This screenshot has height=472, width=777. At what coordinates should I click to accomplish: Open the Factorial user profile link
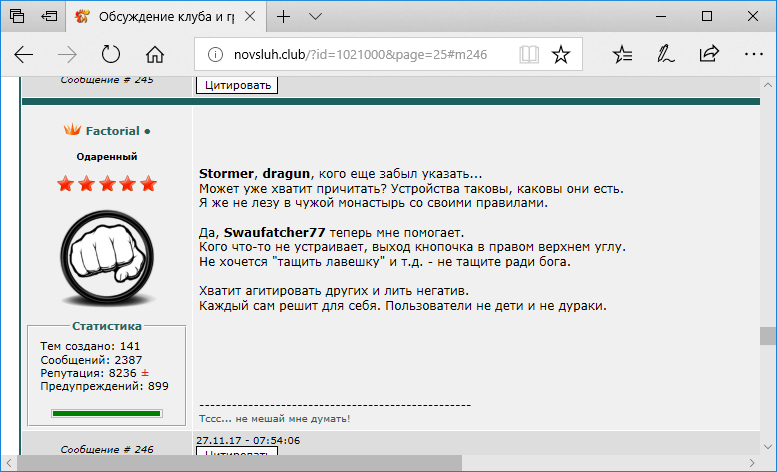tap(112, 131)
